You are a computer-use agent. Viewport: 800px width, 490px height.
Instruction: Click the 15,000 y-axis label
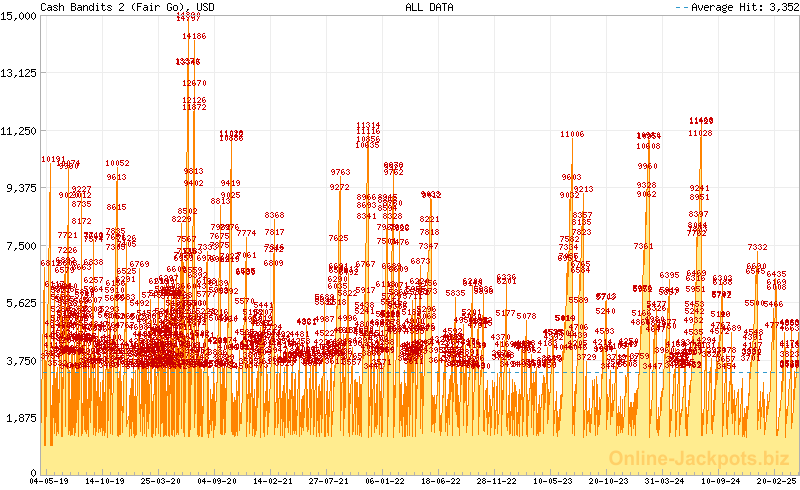tap(20, 15)
